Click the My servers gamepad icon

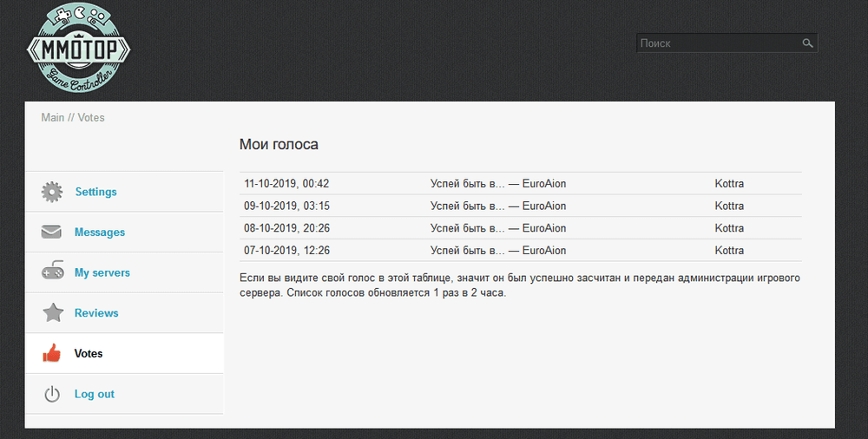(52, 272)
